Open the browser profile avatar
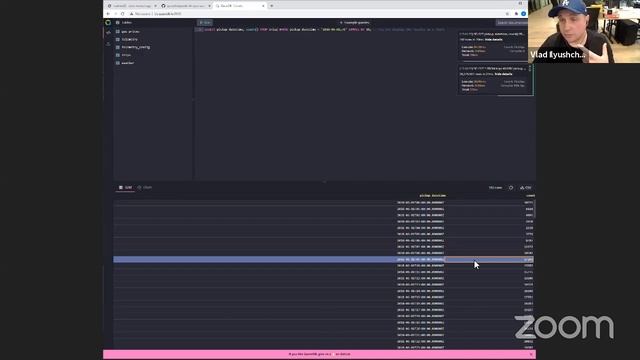 523,14
